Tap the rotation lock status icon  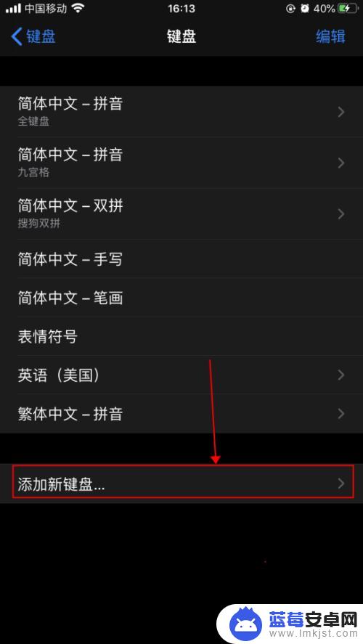pos(290,9)
